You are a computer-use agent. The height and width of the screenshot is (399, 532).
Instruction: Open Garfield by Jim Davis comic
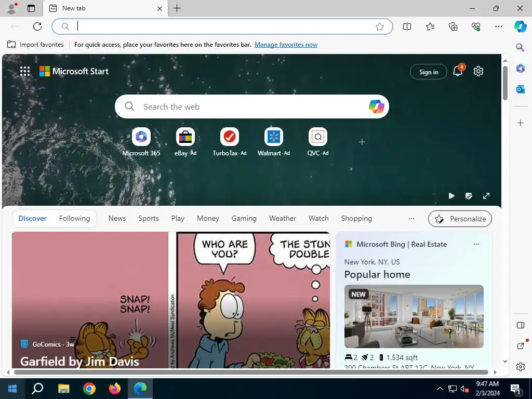[79, 362]
